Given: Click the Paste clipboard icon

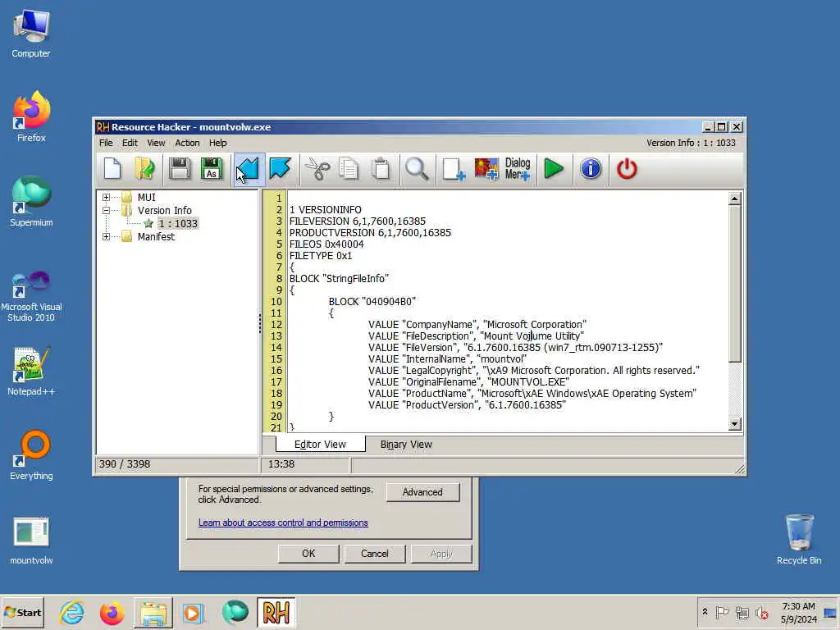Looking at the screenshot, I should click(x=381, y=169).
